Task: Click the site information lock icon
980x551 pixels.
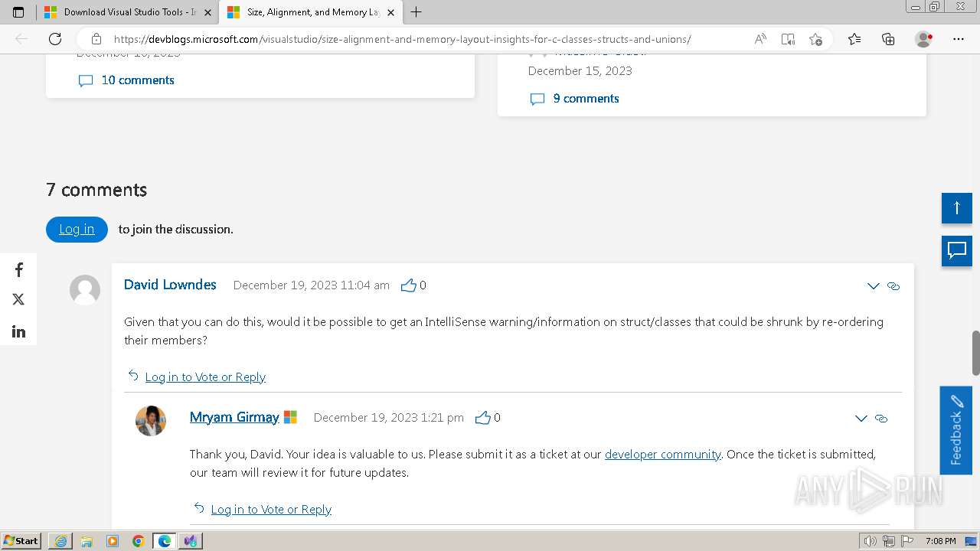Action: tap(96, 39)
